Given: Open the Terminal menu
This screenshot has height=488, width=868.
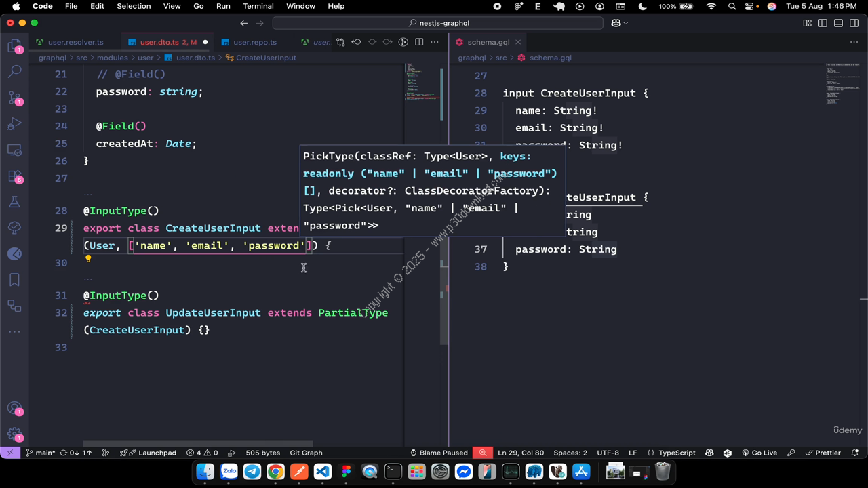Looking at the screenshot, I should point(258,6).
